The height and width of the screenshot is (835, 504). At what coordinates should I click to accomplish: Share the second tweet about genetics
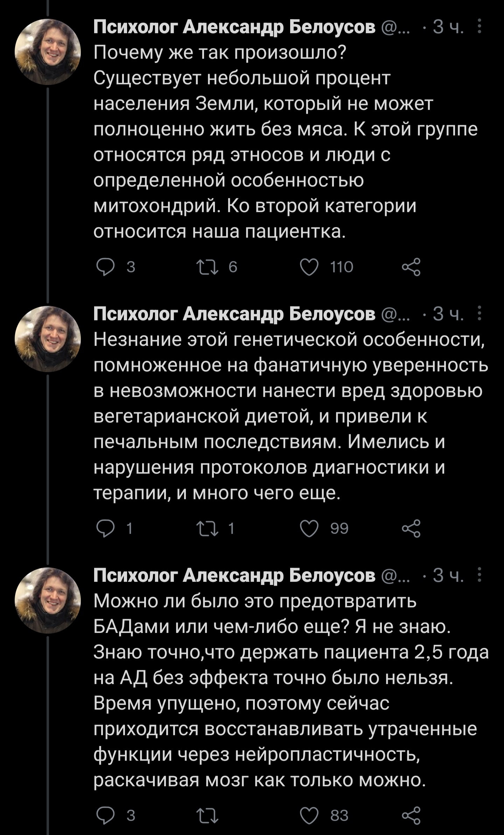point(411,528)
